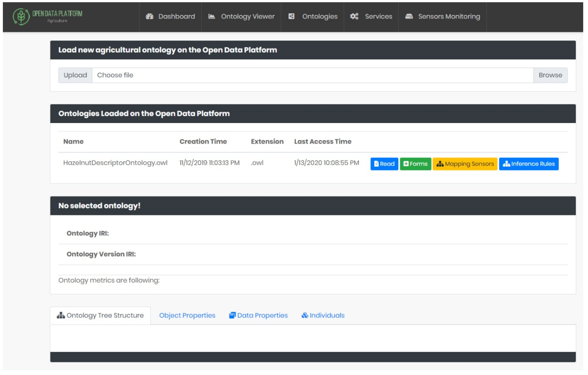Click the Dashboard gauge icon
The height and width of the screenshot is (375, 588).
pyautogui.click(x=149, y=16)
